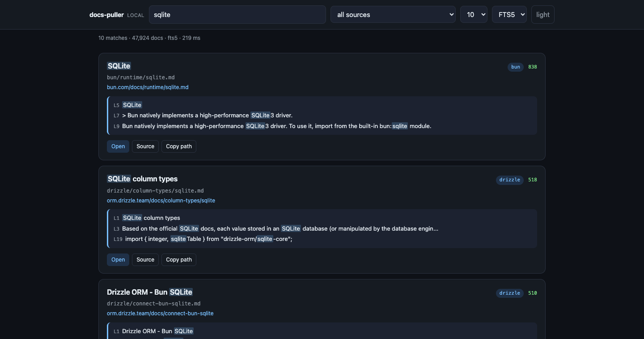644x339 pixels.
Task: Toggle the light theme button
Action: tap(543, 14)
